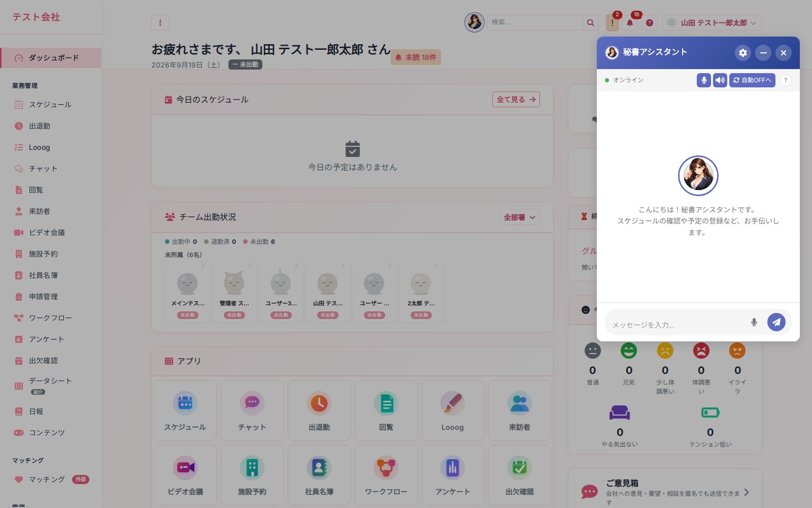
Task: Click the user avatar next to search
Action: (475, 22)
